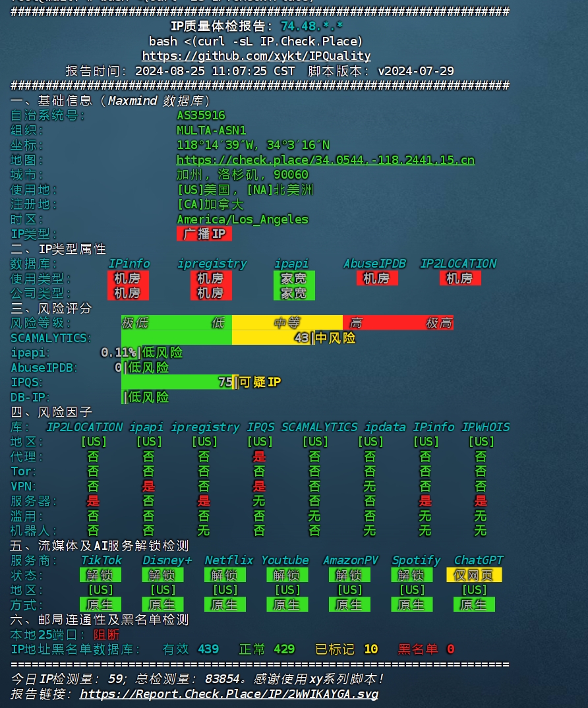Click the red 阻断 port 25 status

coord(107,634)
